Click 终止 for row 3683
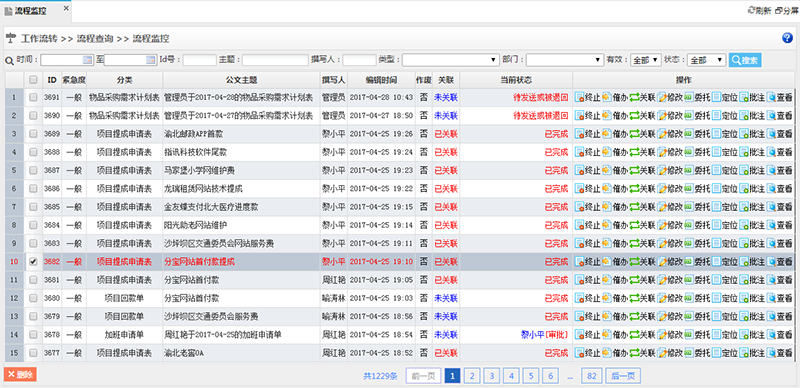 click(x=588, y=244)
